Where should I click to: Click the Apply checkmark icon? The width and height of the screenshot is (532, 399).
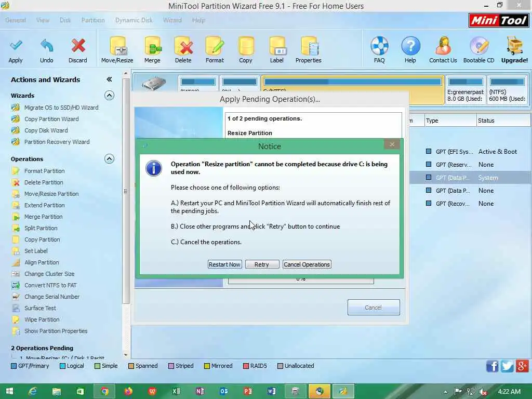[x=16, y=46]
